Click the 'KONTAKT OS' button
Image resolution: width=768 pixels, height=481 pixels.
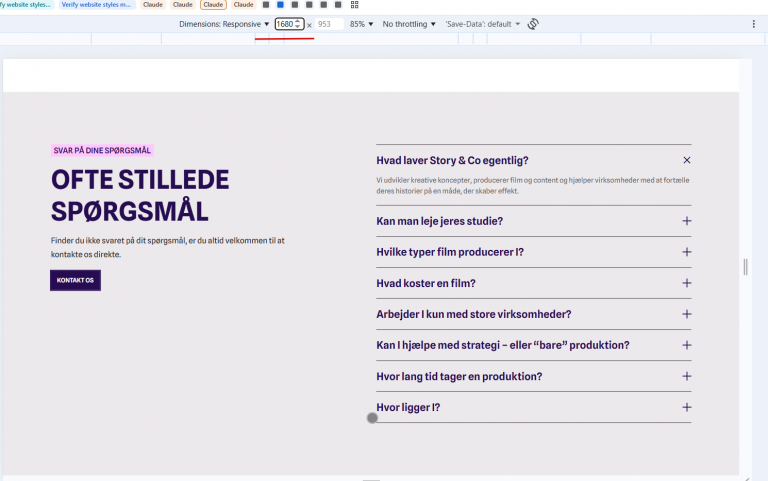pyautogui.click(x=75, y=280)
